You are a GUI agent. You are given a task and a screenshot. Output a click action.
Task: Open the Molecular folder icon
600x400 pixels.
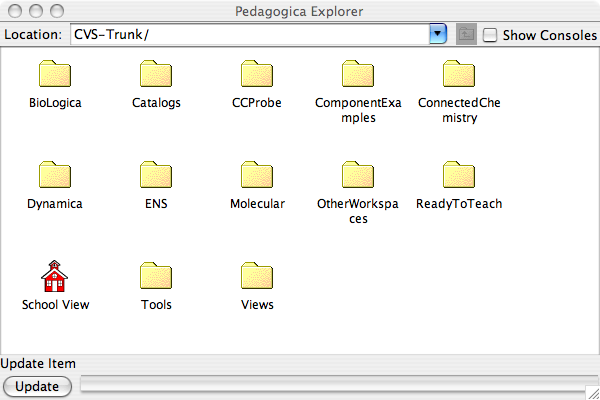coord(257,175)
